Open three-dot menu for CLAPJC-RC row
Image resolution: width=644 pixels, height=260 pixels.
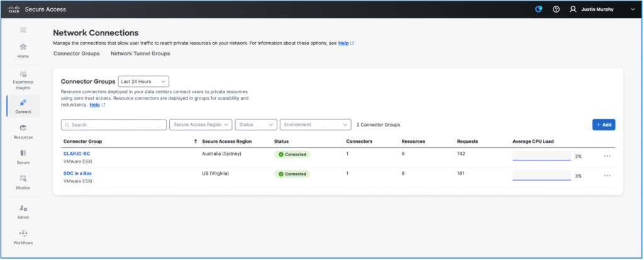tap(607, 156)
